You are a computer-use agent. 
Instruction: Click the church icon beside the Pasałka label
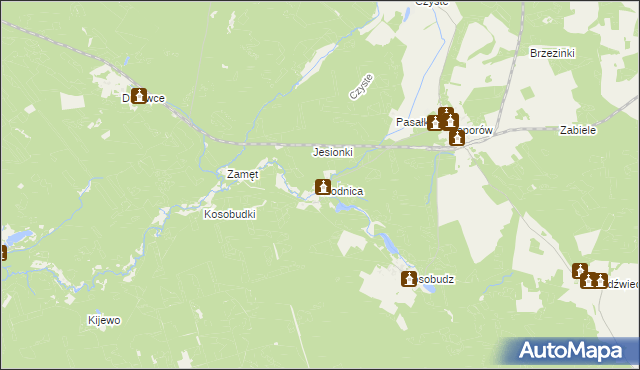[435, 123]
